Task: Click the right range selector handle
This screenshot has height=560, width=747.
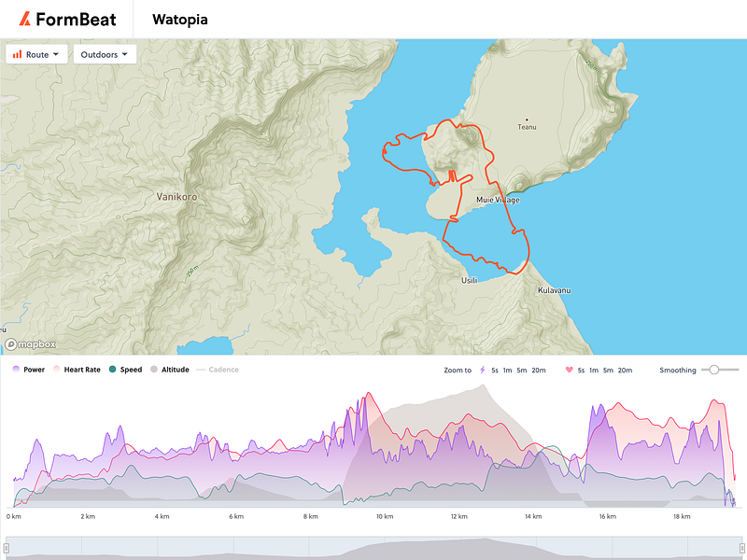Action: 741,549
